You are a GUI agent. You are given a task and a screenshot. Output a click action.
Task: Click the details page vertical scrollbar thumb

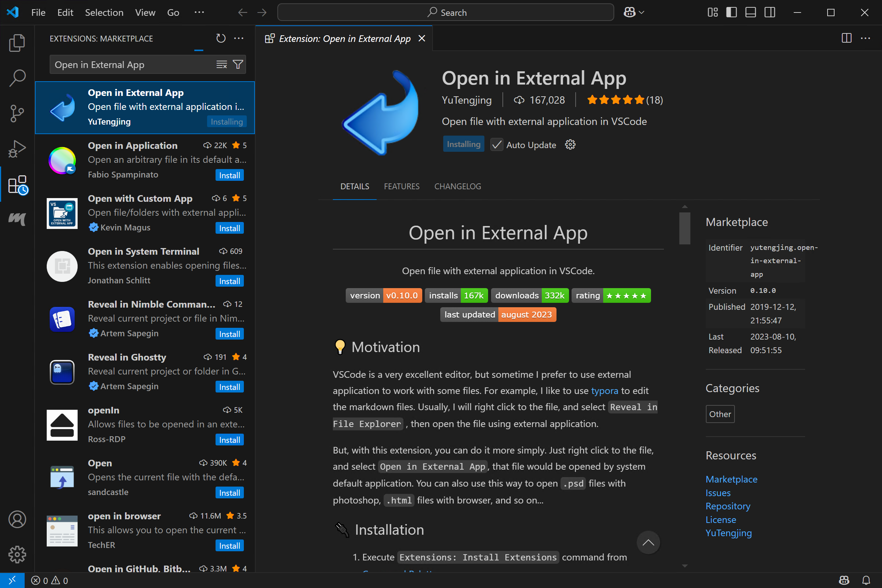684,228
